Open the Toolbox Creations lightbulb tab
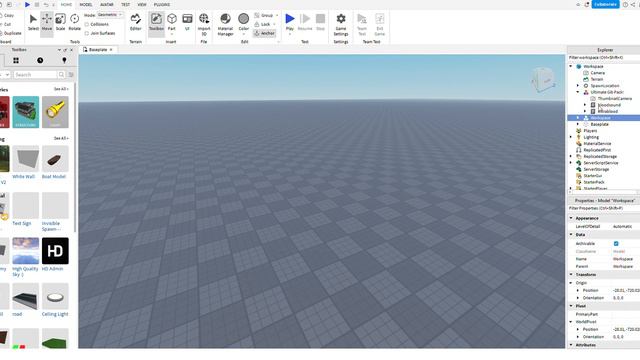Image resolution: width=640 pixels, height=360 pixels. click(x=64, y=60)
